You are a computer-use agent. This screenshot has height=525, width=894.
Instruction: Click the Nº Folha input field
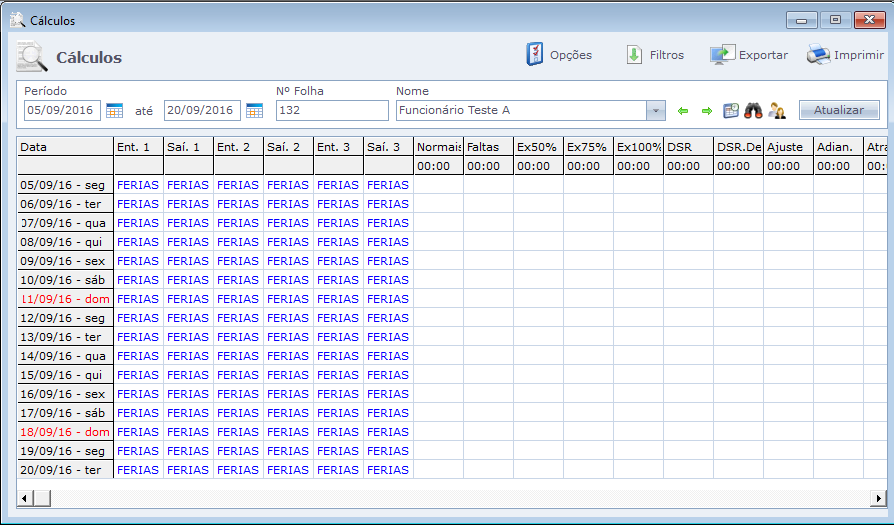[331, 110]
